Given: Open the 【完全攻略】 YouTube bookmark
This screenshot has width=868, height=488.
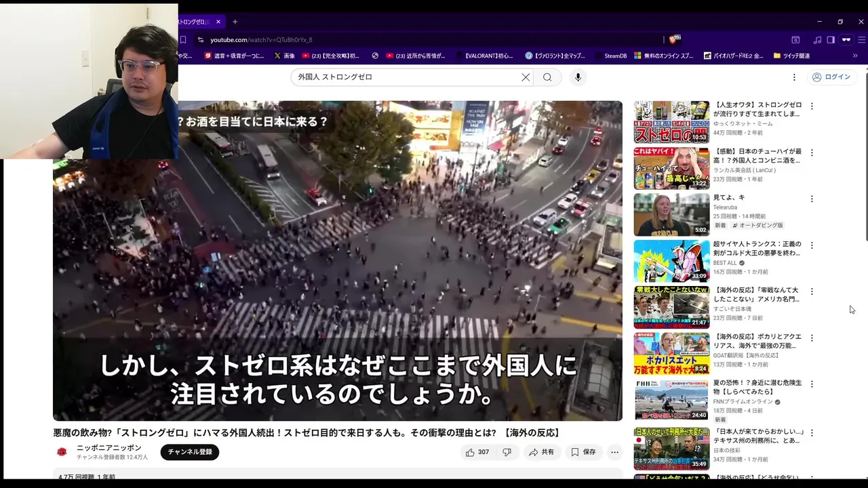Looking at the screenshot, I should pyautogui.click(x=332, y=56).
